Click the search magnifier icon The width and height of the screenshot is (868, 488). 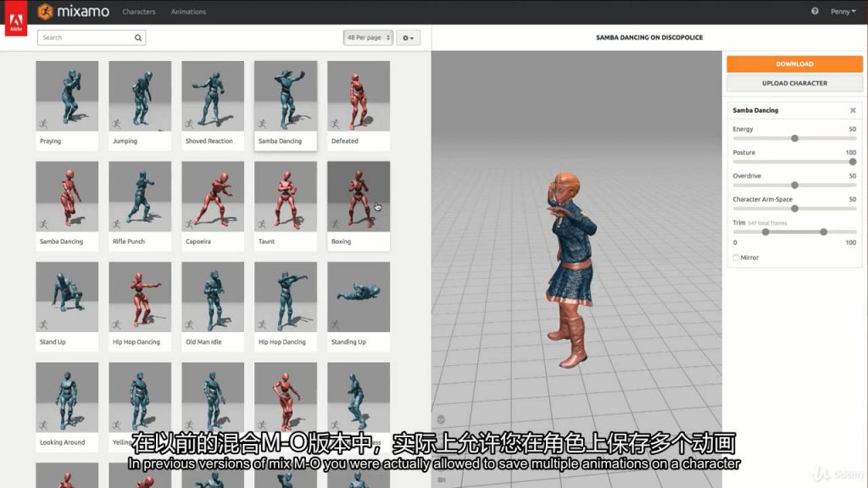point(138,37)
